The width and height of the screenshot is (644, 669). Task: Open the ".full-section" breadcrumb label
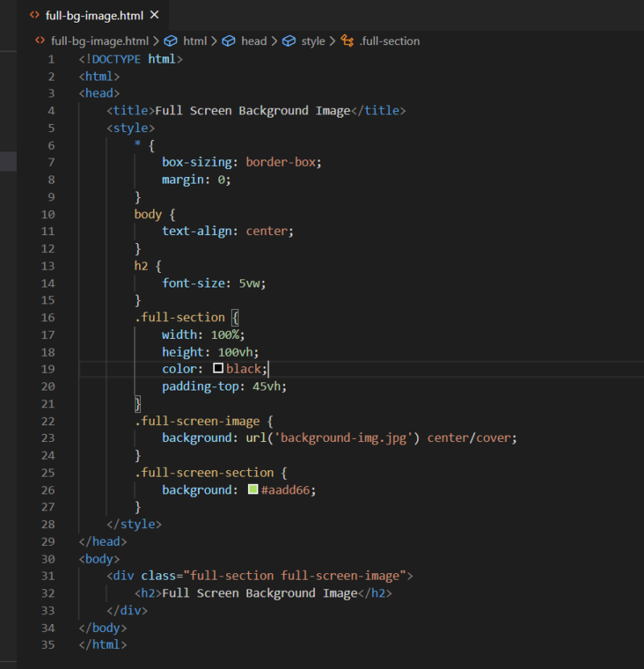[389, 41]
